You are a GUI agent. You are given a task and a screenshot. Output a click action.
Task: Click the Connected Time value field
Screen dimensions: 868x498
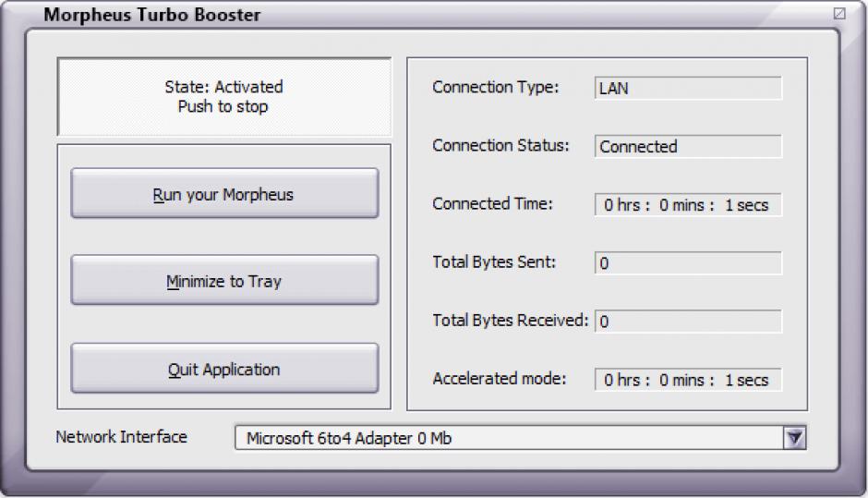click(688, 204)
